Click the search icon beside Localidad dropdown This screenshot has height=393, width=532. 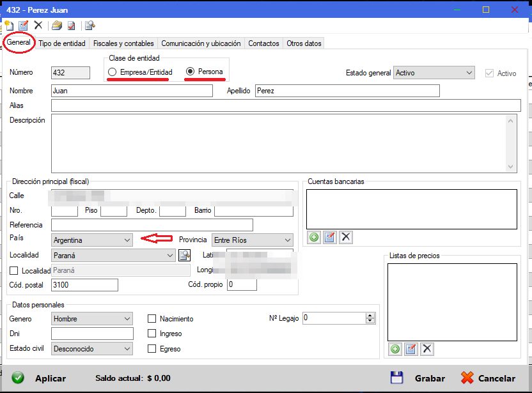pos(185,256)
